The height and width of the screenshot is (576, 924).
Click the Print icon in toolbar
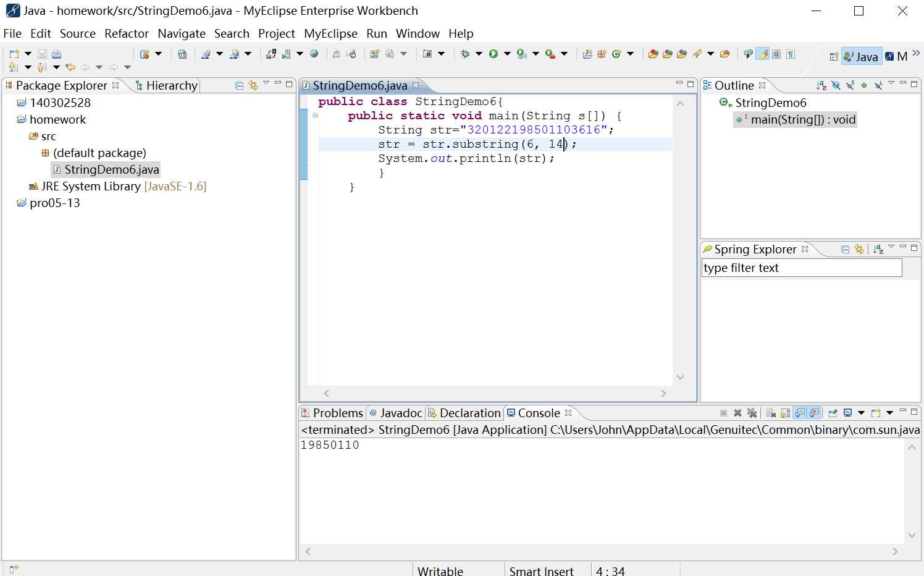56,54
